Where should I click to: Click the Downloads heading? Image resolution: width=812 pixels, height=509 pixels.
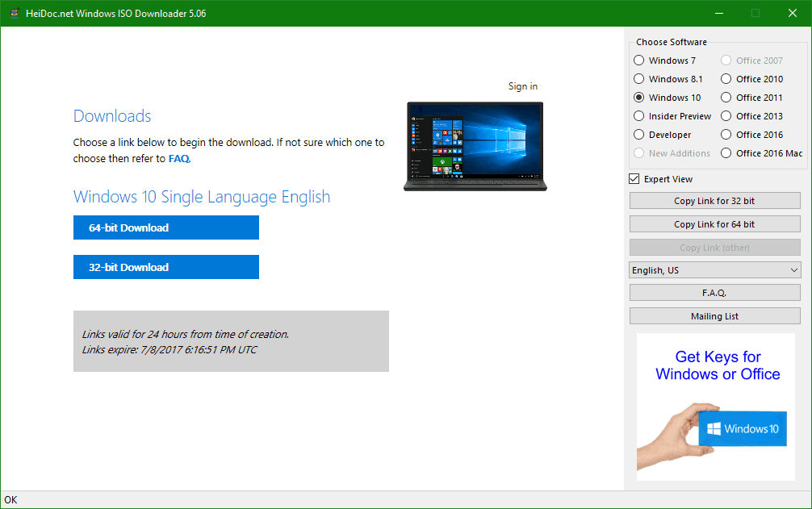click(112, 116)
